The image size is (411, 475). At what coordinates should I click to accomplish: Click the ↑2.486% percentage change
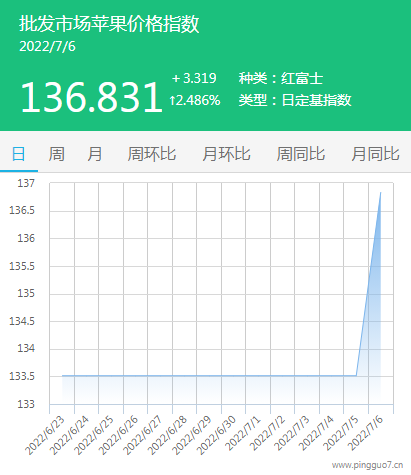(195, 100)
